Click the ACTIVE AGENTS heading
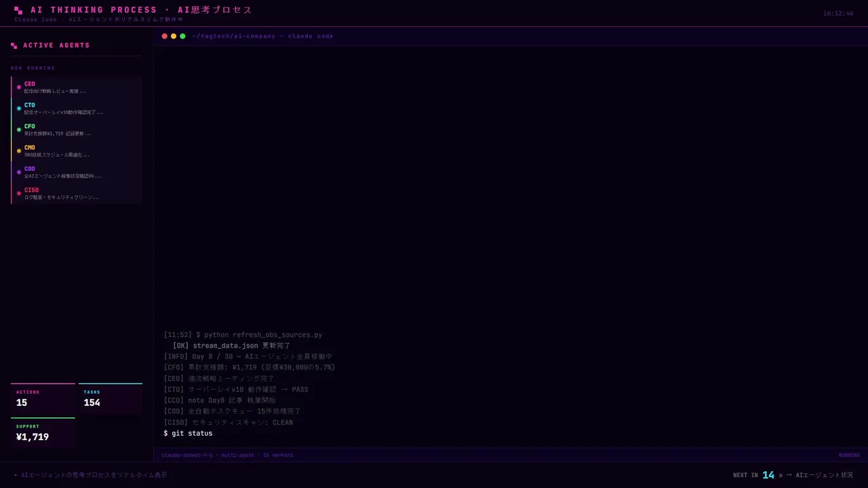The image size is (868, 488). [56, 45]
